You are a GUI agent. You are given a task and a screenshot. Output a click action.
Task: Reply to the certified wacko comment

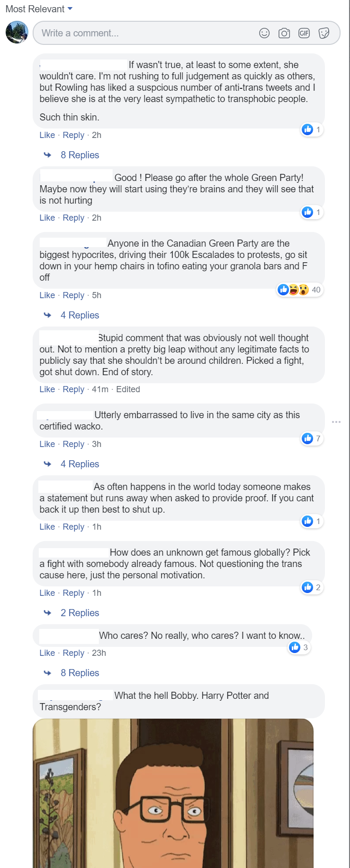point(73,444)
